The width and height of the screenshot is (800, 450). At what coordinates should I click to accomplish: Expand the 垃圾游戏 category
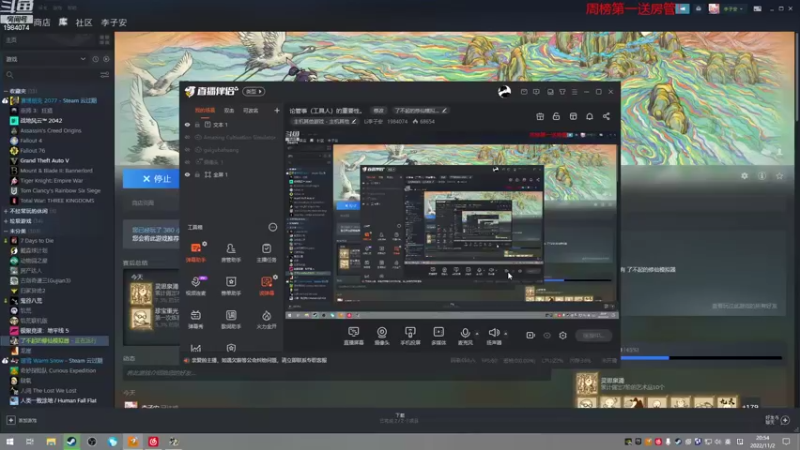(x=6, y=221)
